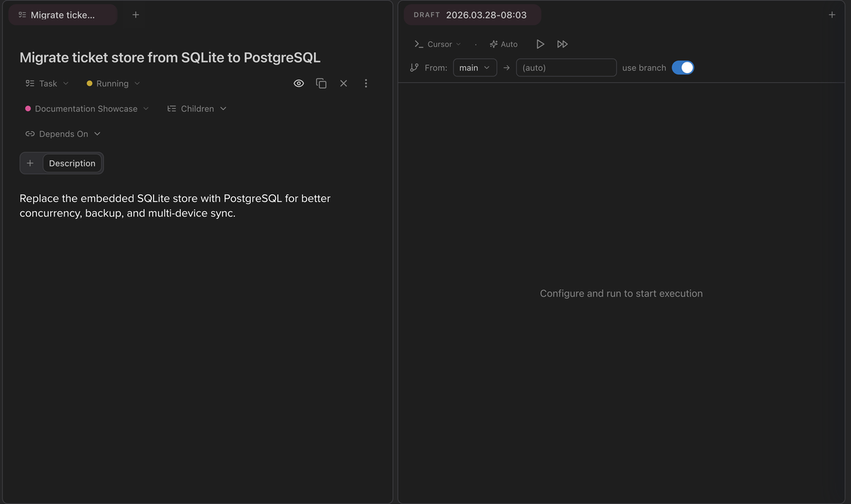Viewport: 851px width, 504px height.
Task: Disable the use branch switch
Action: click(x=682, y=68)
